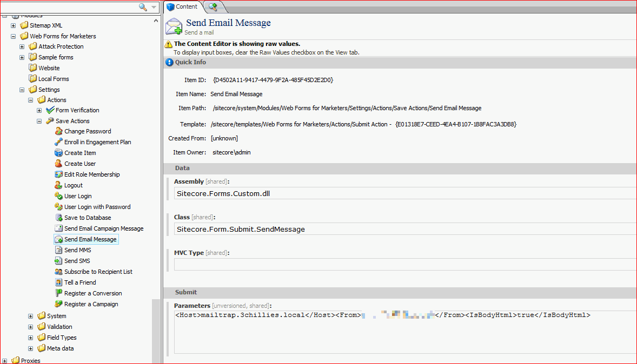
Task: Select the Settings tree item label
Action: click(x=49, y=90)
